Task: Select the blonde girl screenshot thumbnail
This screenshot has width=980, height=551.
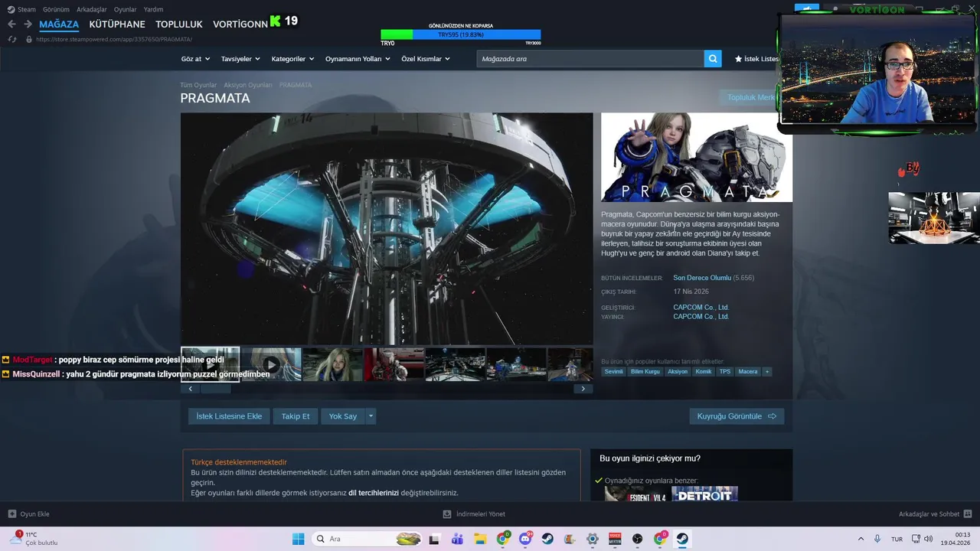Action: coord(333,364)
